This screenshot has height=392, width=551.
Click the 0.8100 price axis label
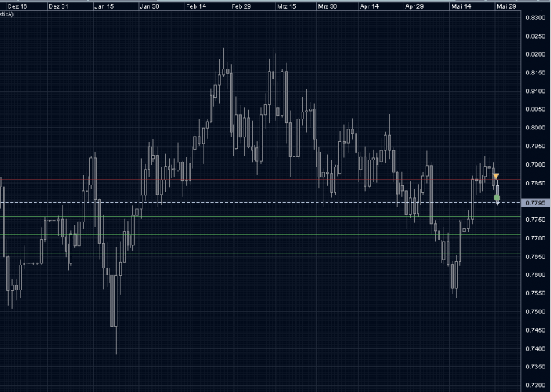click(x=535, y=92)
